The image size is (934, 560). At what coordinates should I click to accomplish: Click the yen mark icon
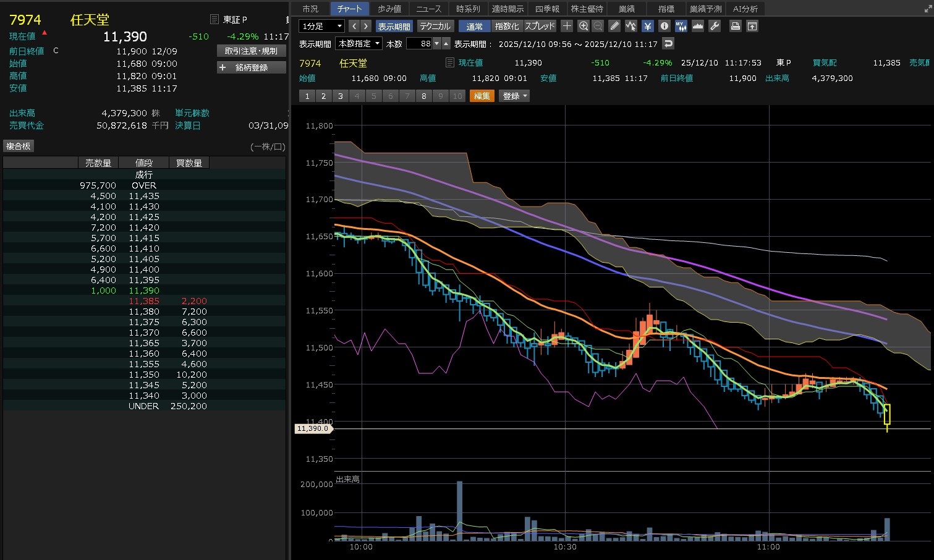point(647,26)
